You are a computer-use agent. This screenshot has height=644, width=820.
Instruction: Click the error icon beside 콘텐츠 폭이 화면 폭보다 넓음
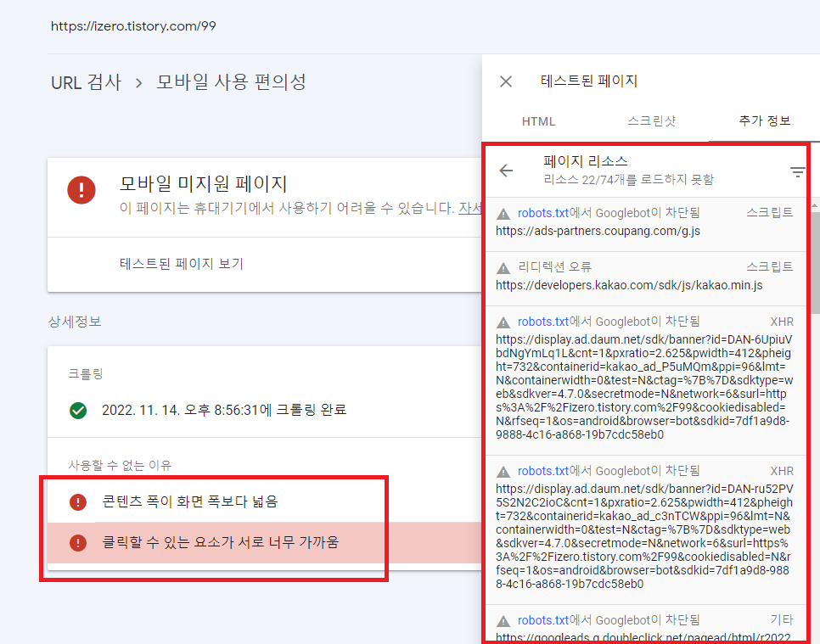78,502
